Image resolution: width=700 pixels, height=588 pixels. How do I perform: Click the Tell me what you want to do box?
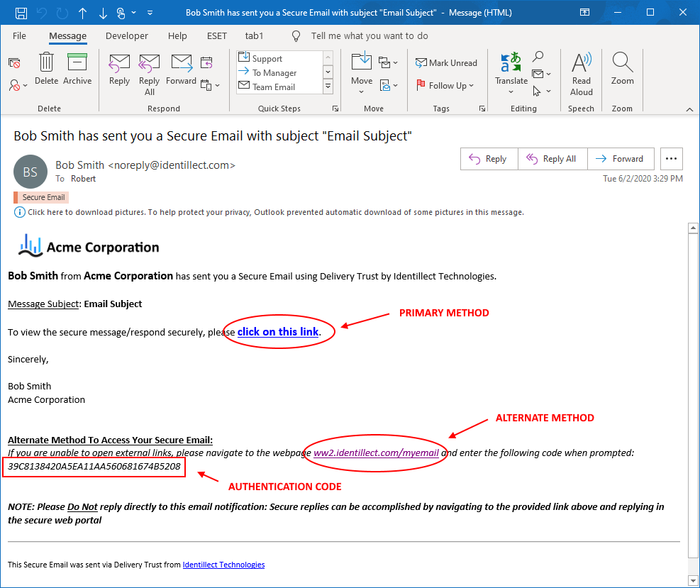tap(370, 35)
